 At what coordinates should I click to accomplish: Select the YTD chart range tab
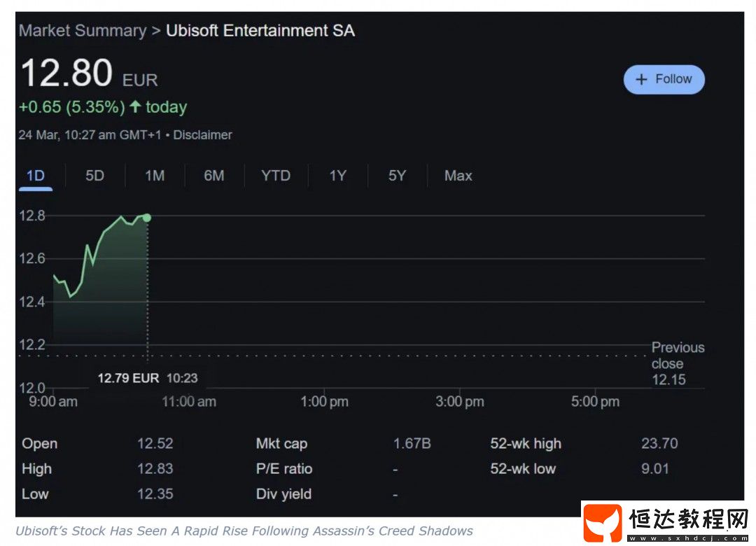276,176
